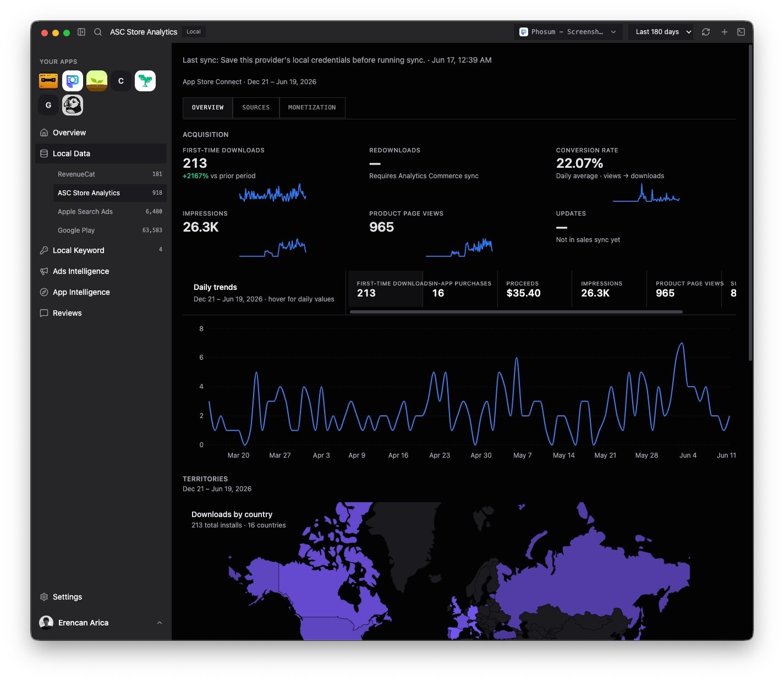Screen dimensions: 784x681
Task: Select the orange cassette tape app icon
Action: coord(48,81)
